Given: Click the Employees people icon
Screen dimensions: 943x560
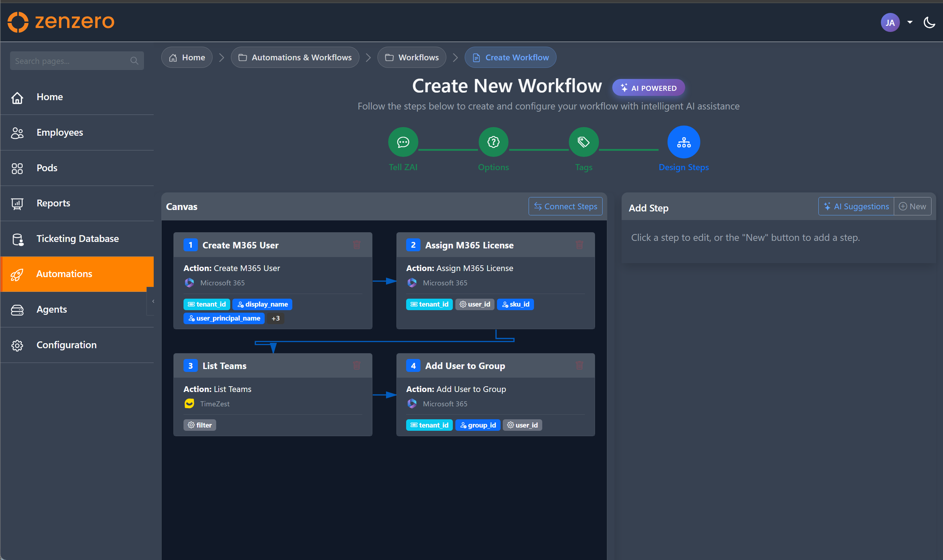Looking at the screenshot, I should click(x=17, y=133).
